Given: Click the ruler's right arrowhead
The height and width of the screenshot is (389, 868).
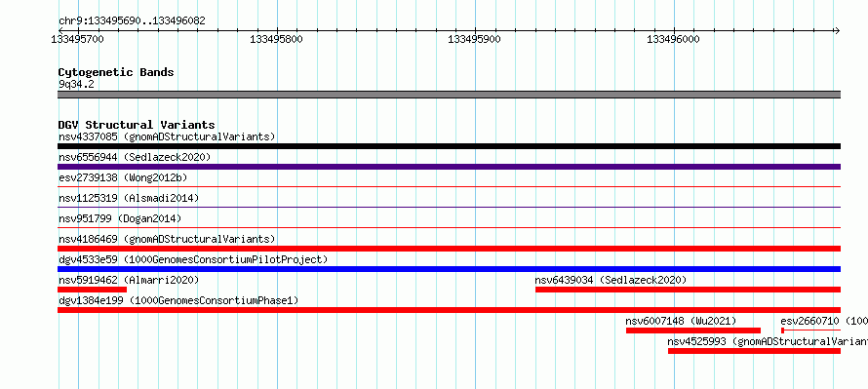Looking at the screenshot, I should [837, 30].
